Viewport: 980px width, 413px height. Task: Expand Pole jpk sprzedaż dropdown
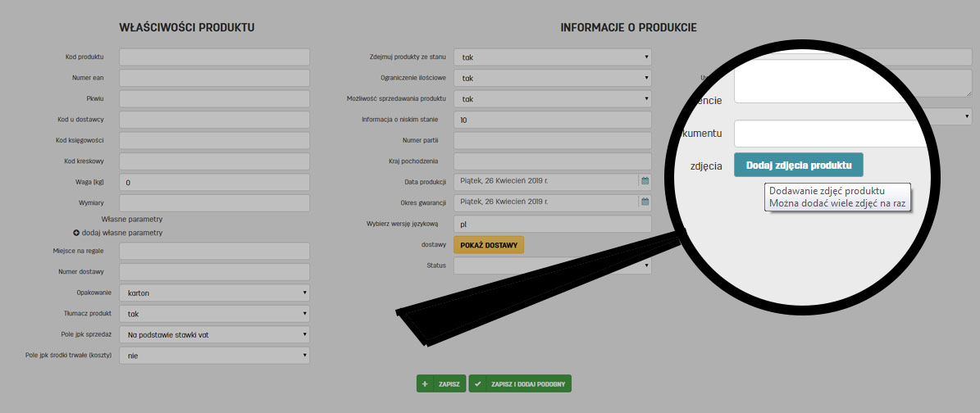[214, 334]
